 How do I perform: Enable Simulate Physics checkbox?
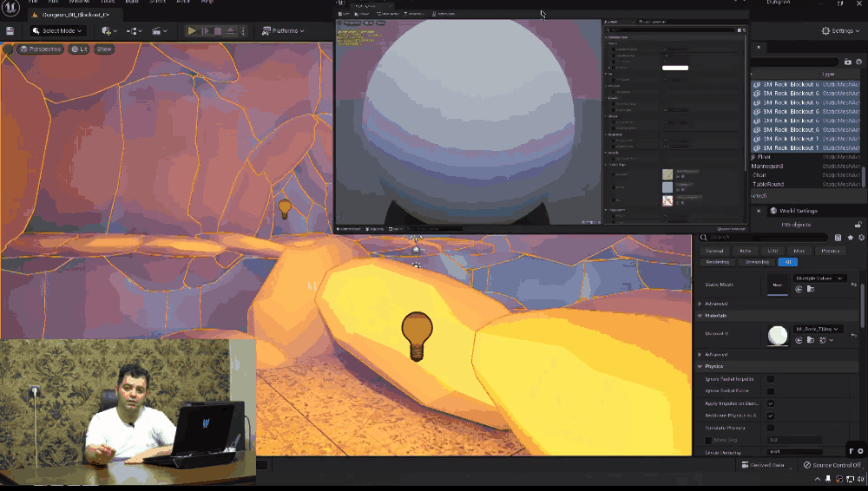(770, 428)
